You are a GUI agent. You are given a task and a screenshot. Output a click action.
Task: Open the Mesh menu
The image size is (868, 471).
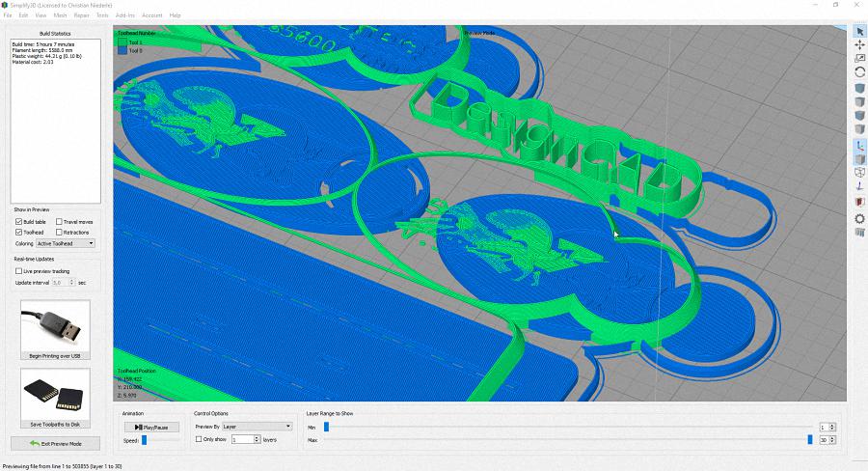61,15
